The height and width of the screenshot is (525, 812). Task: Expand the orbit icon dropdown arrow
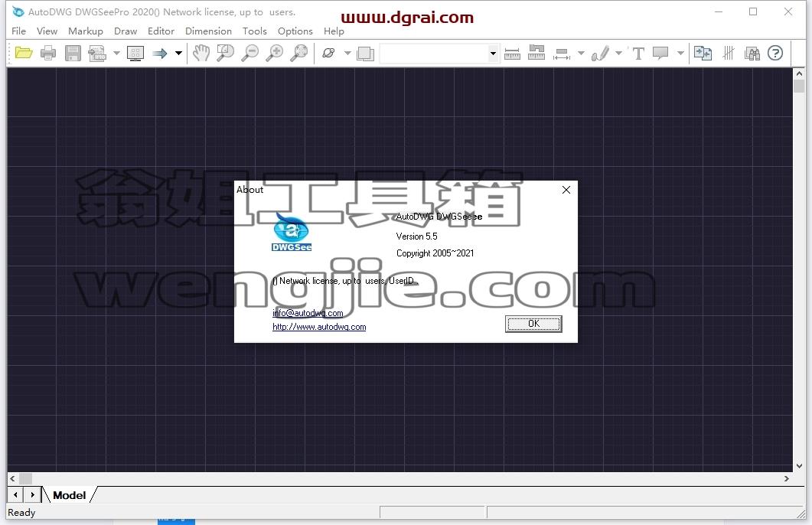tap(347, 53)
